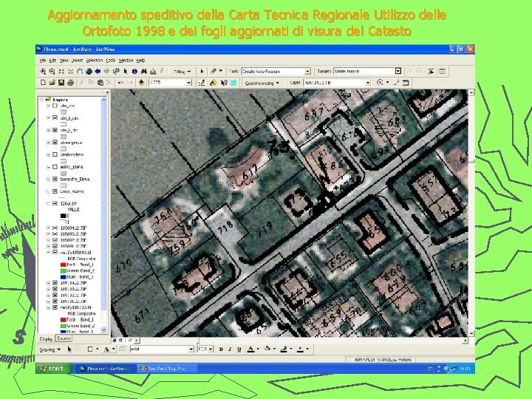Enable the ute_vvu layer checkbox
The image size is (532, 399).
tap(55, 106)
